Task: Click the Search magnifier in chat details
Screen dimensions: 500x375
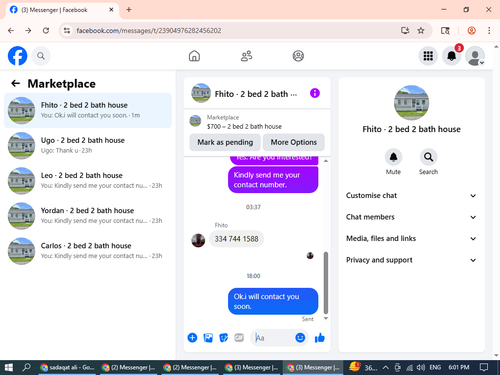Action: 428,157
